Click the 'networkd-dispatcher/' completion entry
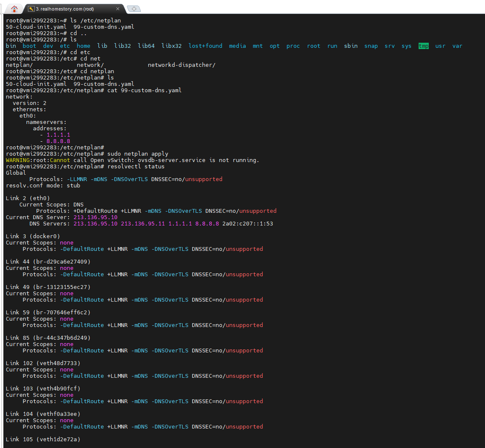The height and width of the screenshot is (448, 485). [181, 65]
